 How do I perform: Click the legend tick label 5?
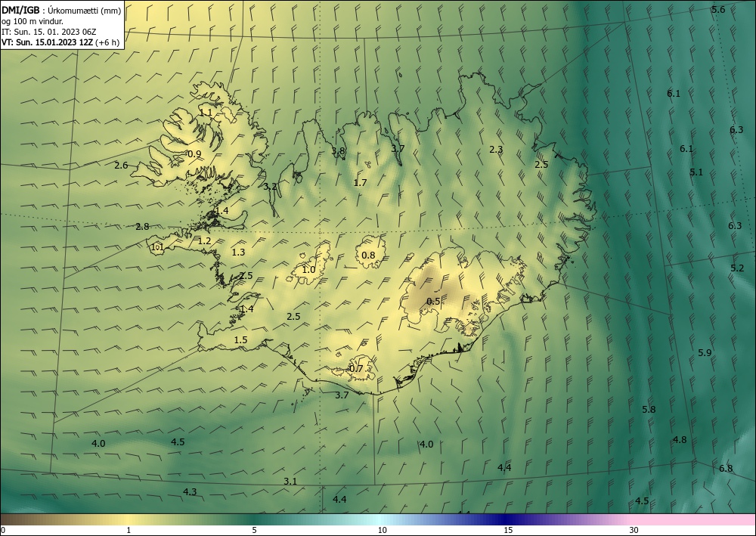tap(254, 531)
